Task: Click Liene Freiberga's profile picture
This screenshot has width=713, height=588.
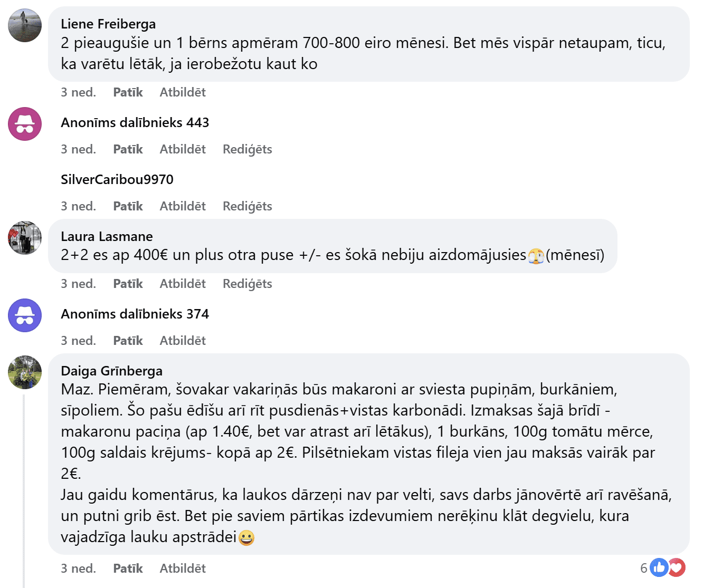Action: pyautogui.click(x=25, y=25)
